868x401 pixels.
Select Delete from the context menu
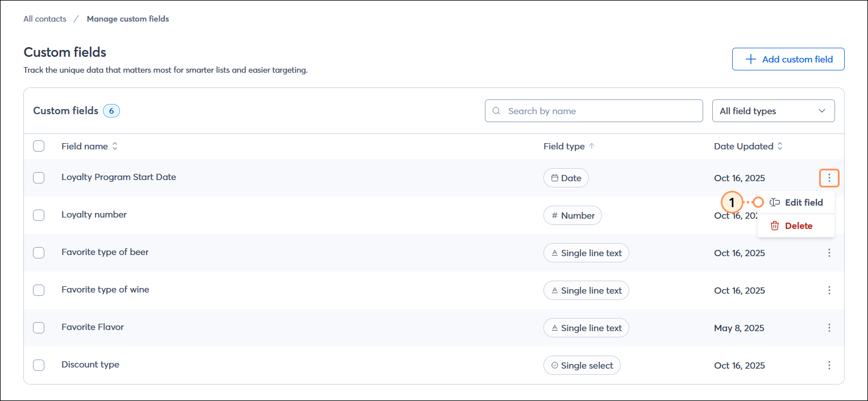tap(798, 225)
